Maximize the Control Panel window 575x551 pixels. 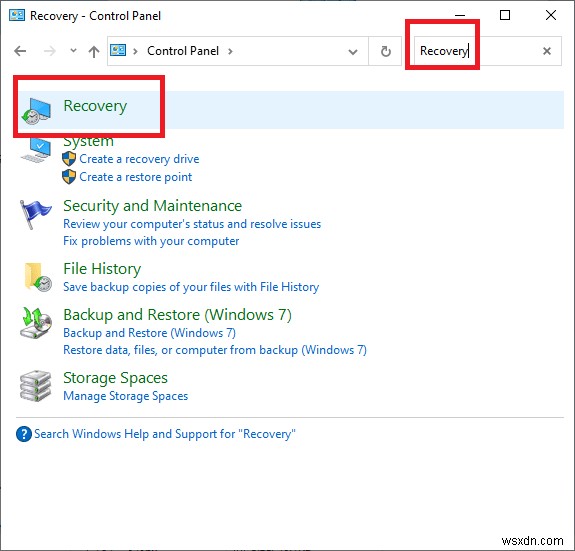(505, 15)
